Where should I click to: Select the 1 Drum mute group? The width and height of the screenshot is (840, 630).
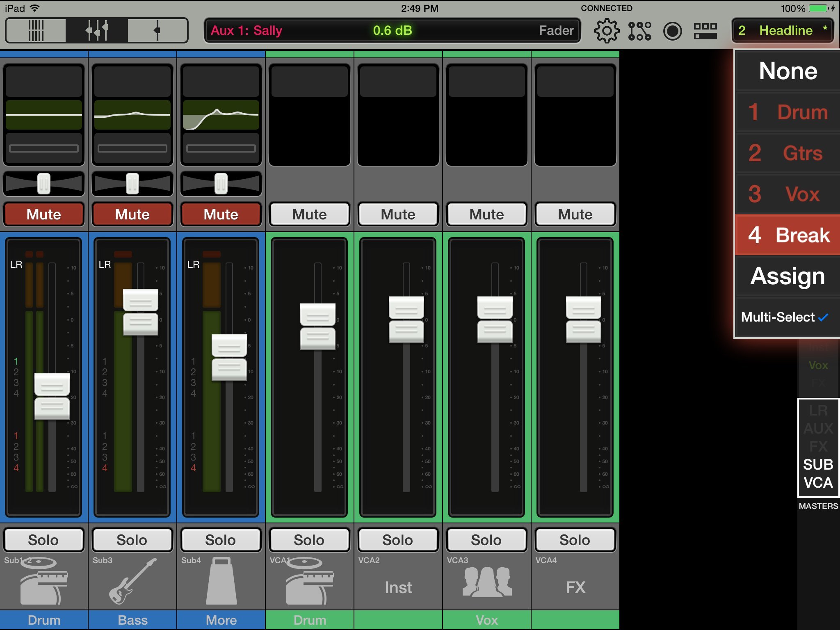pos(788,112)
